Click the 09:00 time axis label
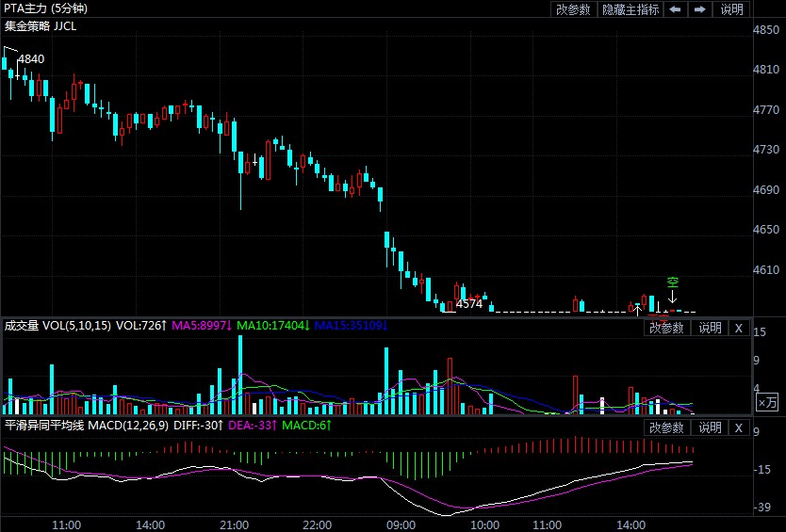Screen dimensions: 786x532 pos(401,525)
